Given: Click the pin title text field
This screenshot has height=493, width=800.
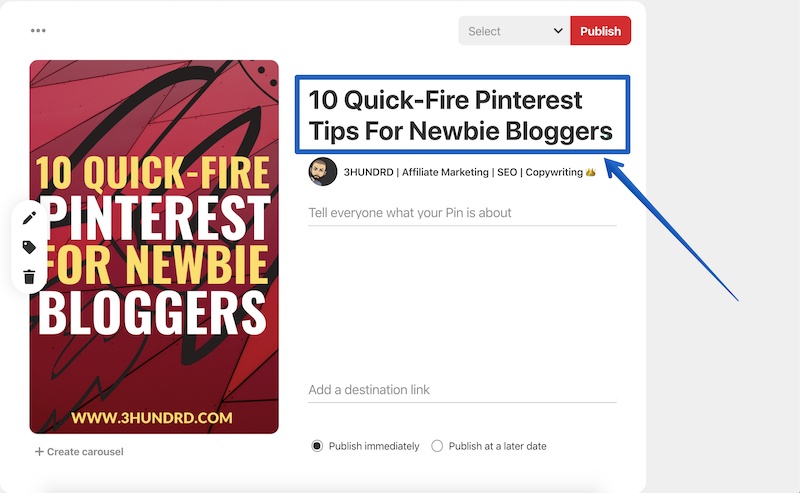Looking at the screenshot, I should 462,115.
